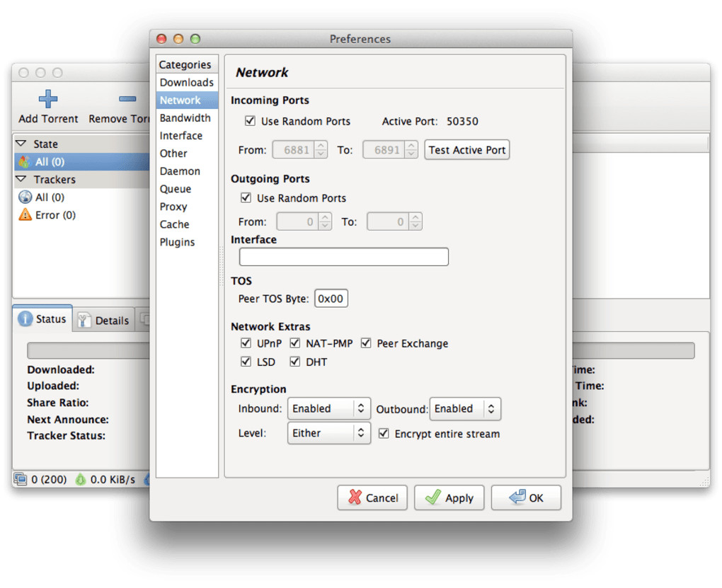Image resolution: width=722 pixels, height=588 pixels.
Task: Click the Incoming To port stepper
Action: coord(412,149)
